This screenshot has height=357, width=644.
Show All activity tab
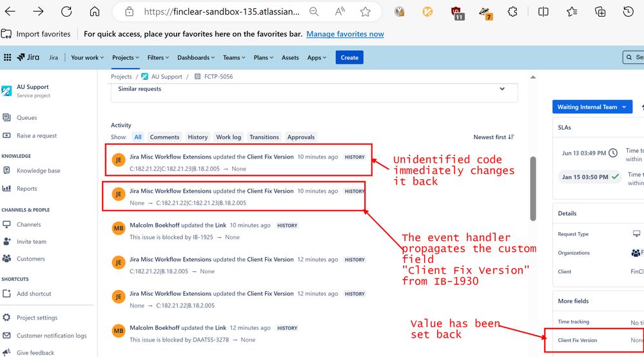coord(138,137)
